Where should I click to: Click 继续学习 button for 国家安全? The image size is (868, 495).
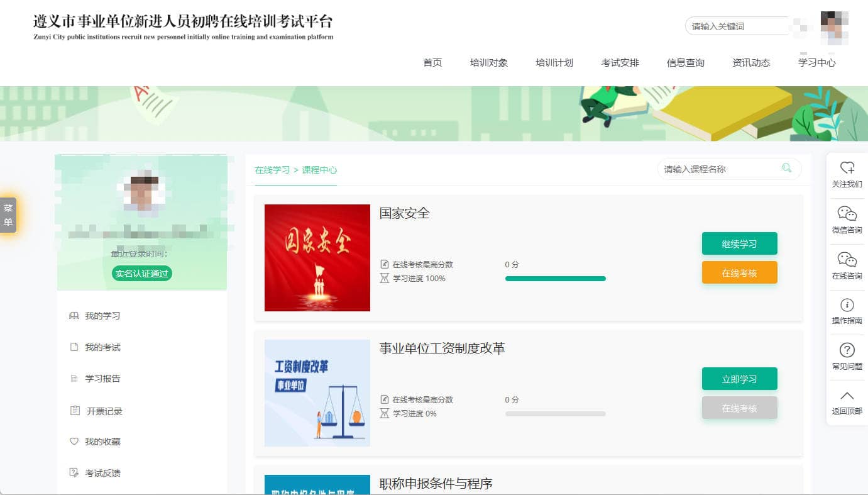[739, 244]
